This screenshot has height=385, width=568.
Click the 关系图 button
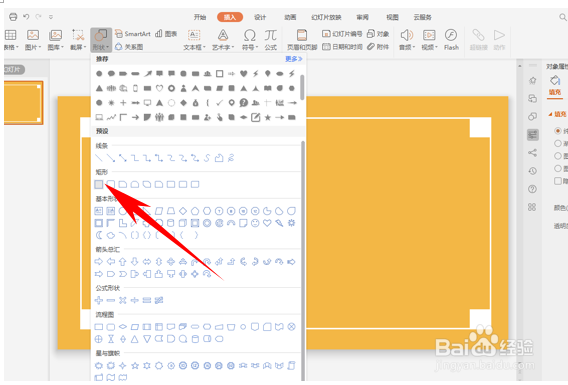coord(129,47)
